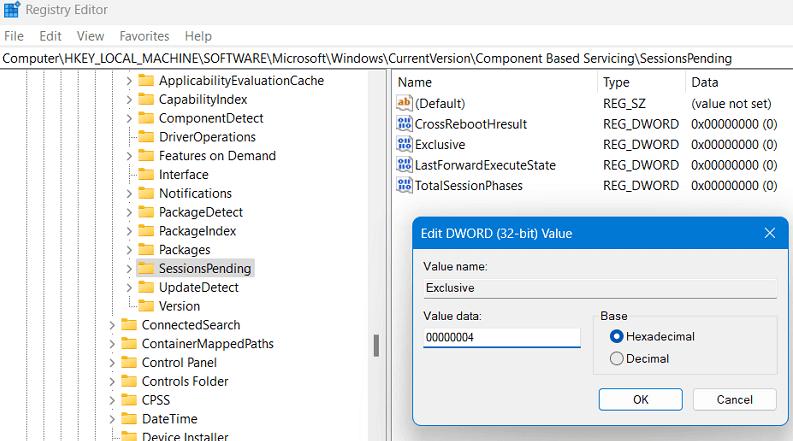793x441 pixels.
Task: Click the TotalSessionPhases DWORD icon
Action: point(404,185)
